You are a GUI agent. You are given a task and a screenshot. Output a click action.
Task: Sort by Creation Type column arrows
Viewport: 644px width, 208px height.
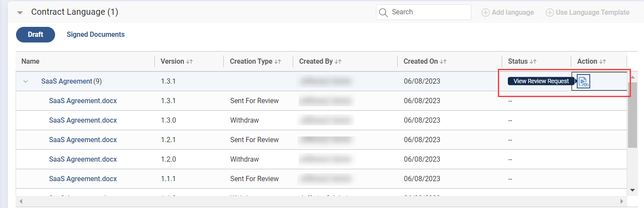278,62
